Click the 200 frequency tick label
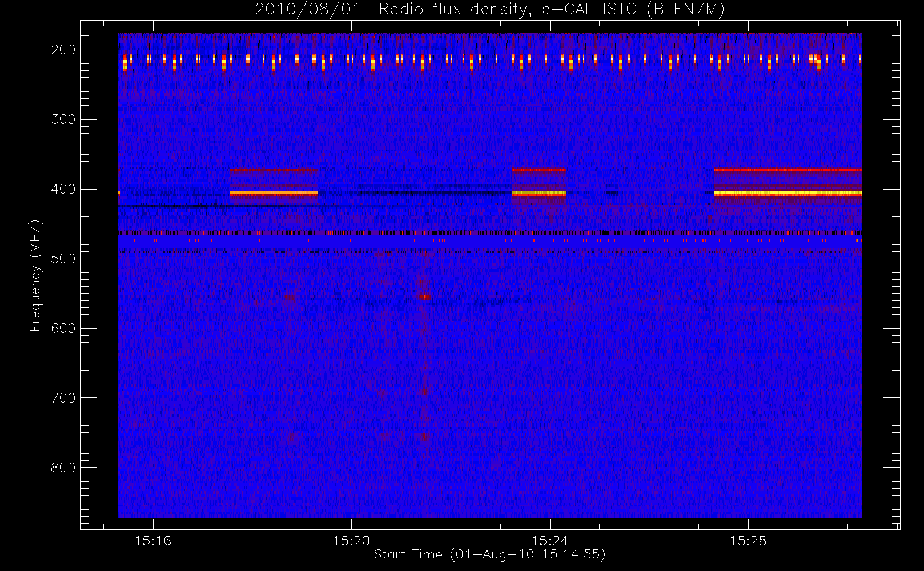This screenshot has width=924, height=571. (63, 50)
